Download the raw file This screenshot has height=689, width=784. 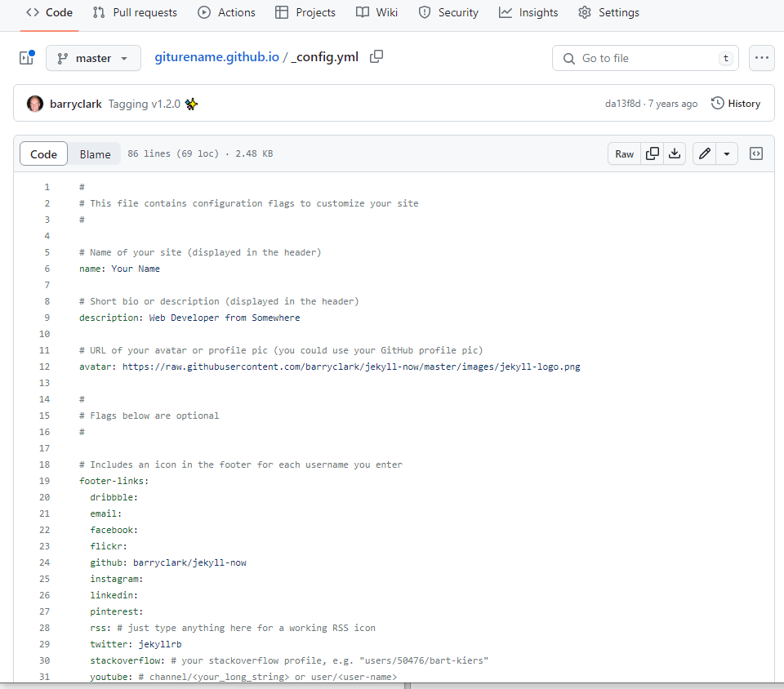pos(675,154)
